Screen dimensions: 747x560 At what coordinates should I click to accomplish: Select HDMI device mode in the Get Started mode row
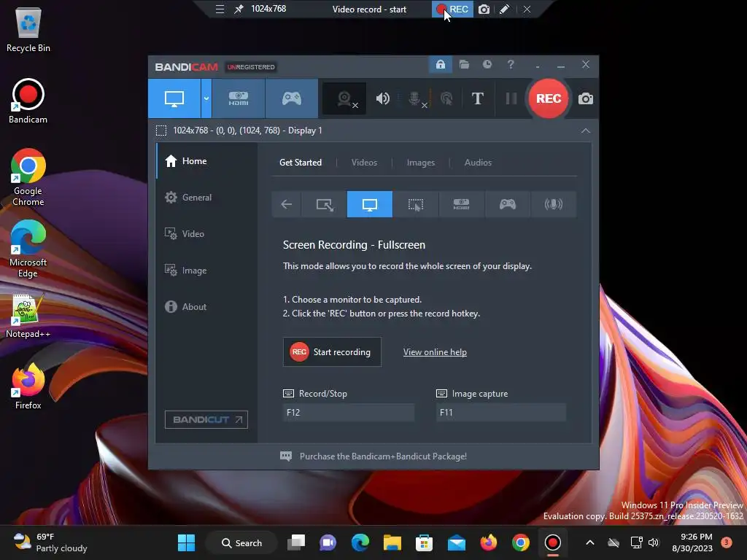click(x=461, y=204)
